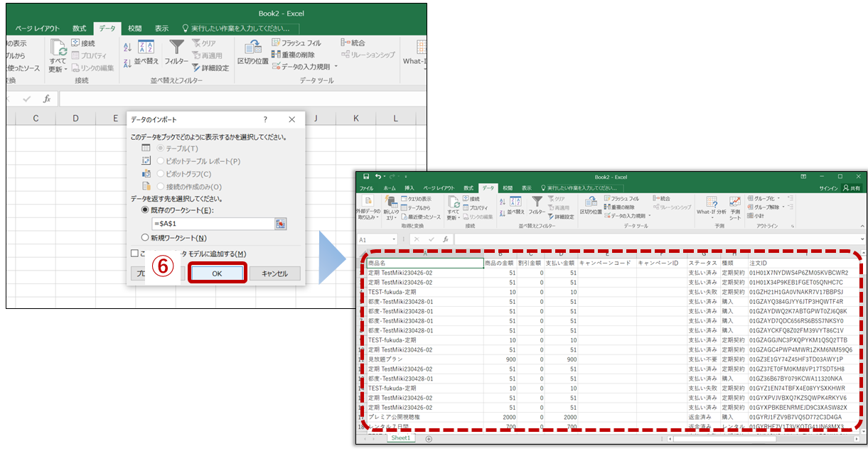Select Sheet1 tab in right window
Screen dimensions: 868x451
(401, 438)
